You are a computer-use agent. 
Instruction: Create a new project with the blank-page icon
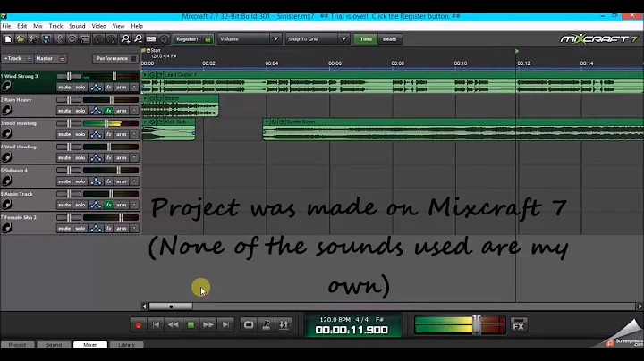click(8, 39)
